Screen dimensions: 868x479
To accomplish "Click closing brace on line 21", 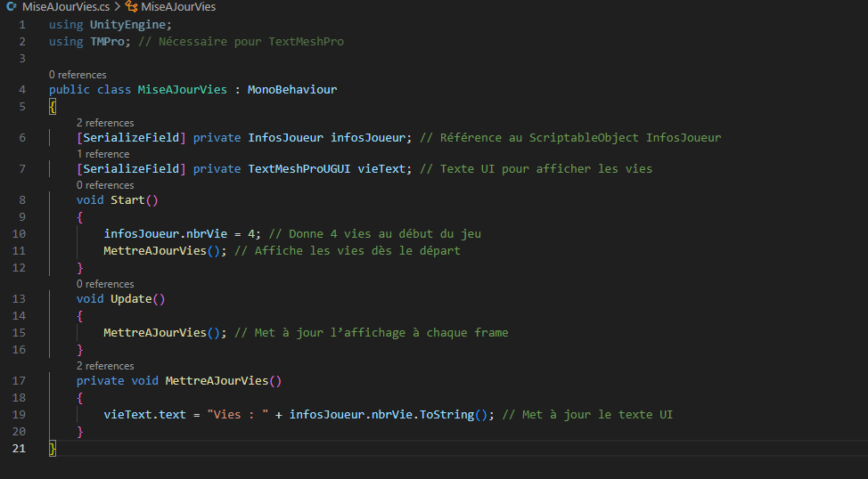I will (53, 448).
